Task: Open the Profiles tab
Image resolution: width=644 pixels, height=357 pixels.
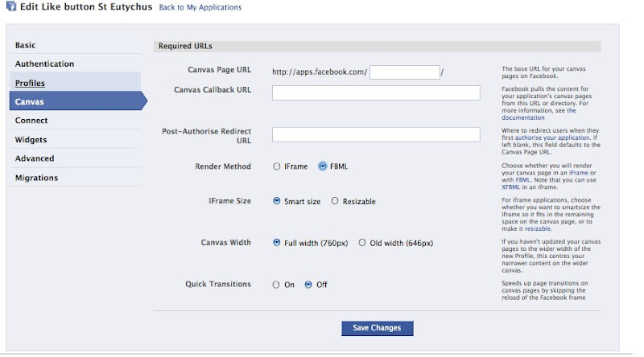Action: pyautogui.click(x=30, y=84)
